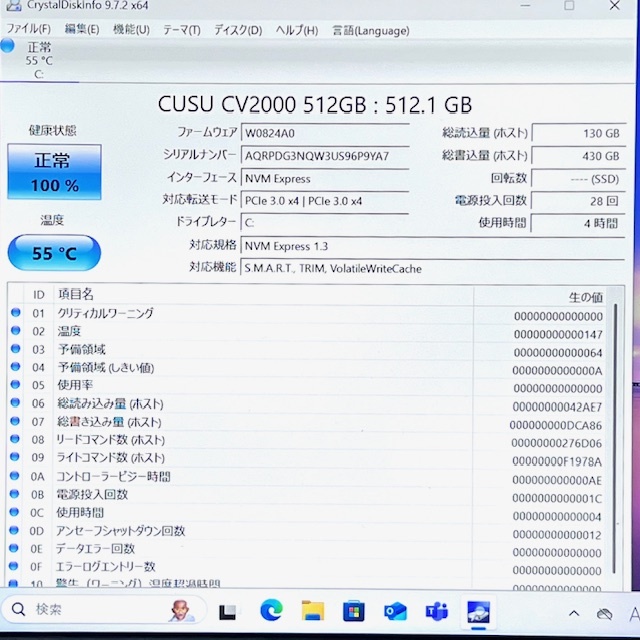Image resolution: width=640 pixels, height=640 pixels.
Task: Click the CrystalDiskInfo taskbar icon
Action: (478, 612)
